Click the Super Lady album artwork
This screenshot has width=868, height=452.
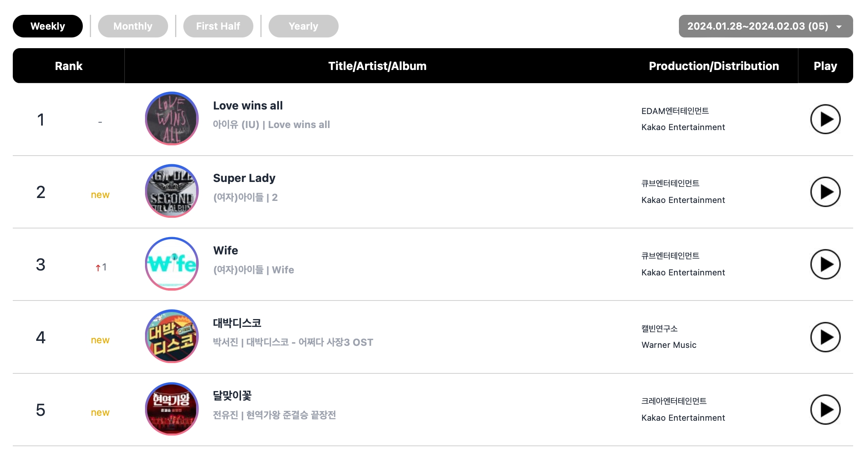[x=172, y=191]
